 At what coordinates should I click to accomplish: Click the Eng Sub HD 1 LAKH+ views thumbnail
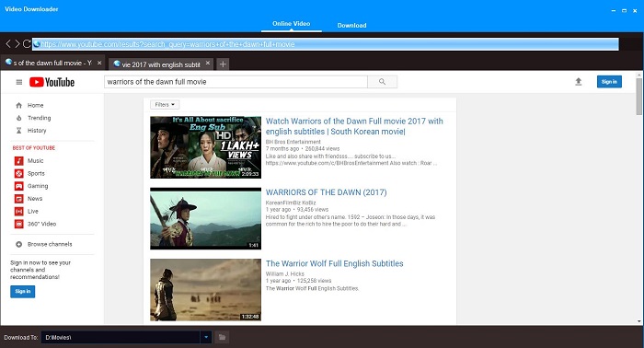pos(205,147)
